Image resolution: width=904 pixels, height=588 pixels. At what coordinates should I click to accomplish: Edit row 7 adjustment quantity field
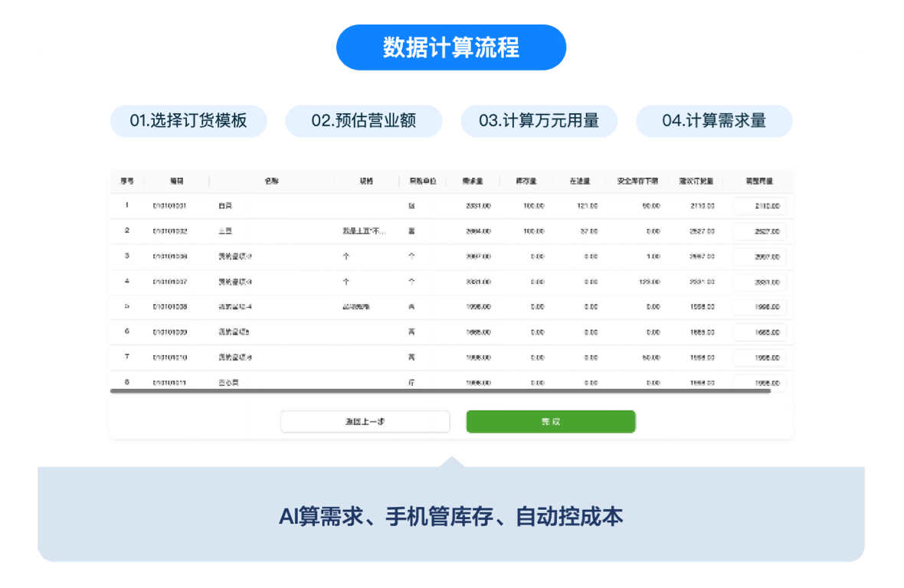pyautogui.click(x=760, y=358)
